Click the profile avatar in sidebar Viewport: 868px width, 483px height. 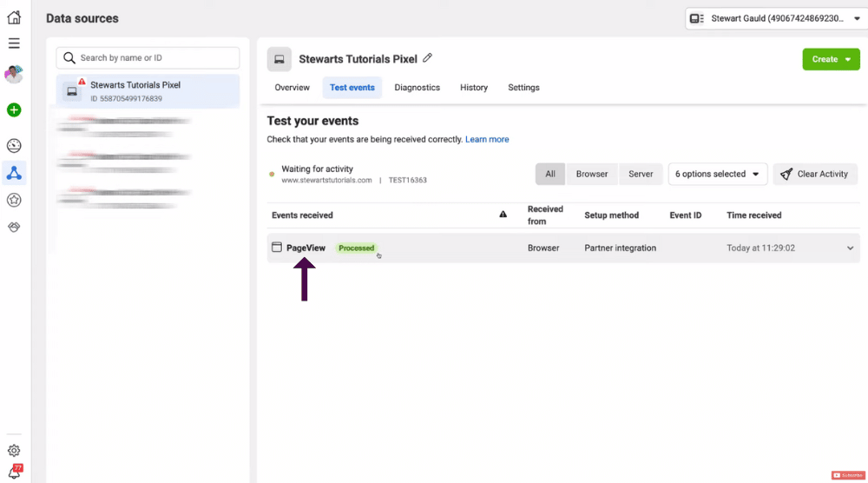(14, 74)
